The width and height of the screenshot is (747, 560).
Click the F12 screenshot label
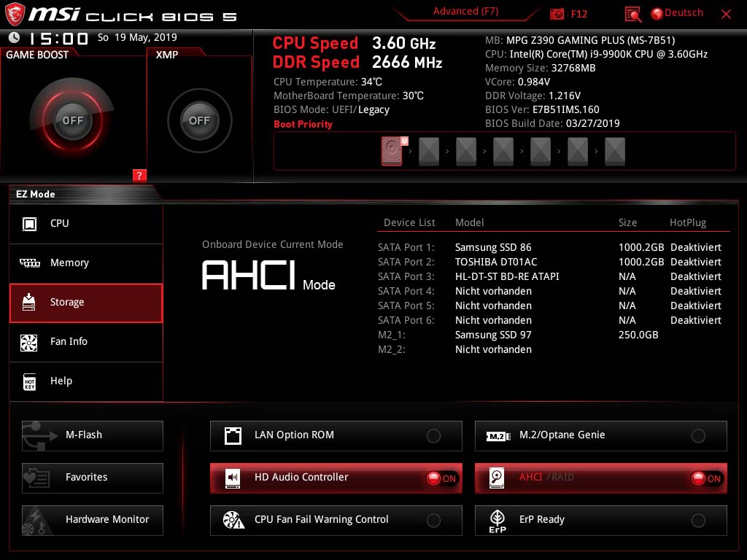click(x=578, y=15)
